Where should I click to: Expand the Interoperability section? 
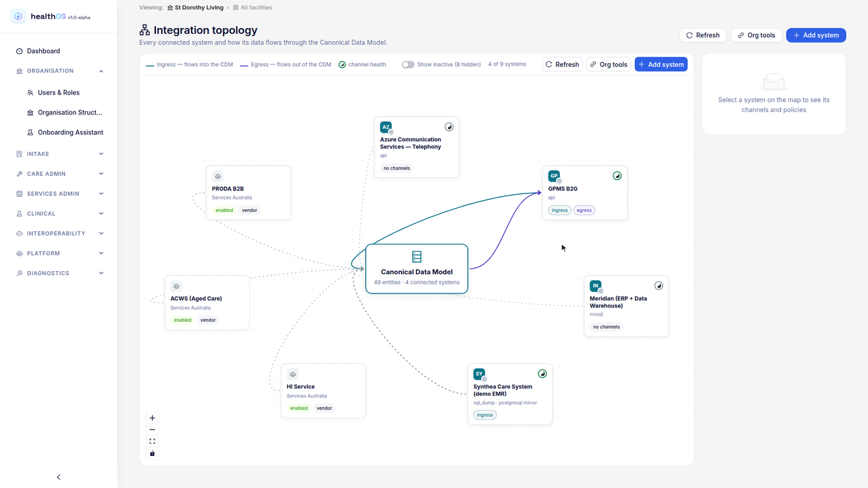[x=58, y=234]
